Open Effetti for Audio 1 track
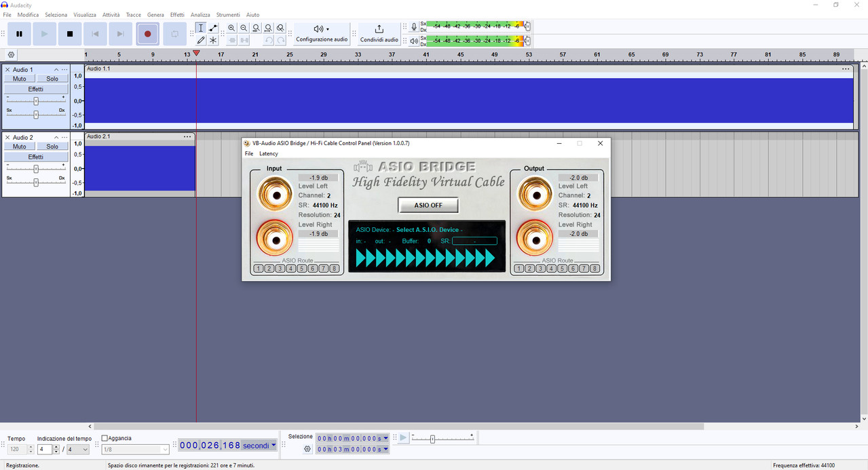Screen dimensions: 868x470 point(36,89)
